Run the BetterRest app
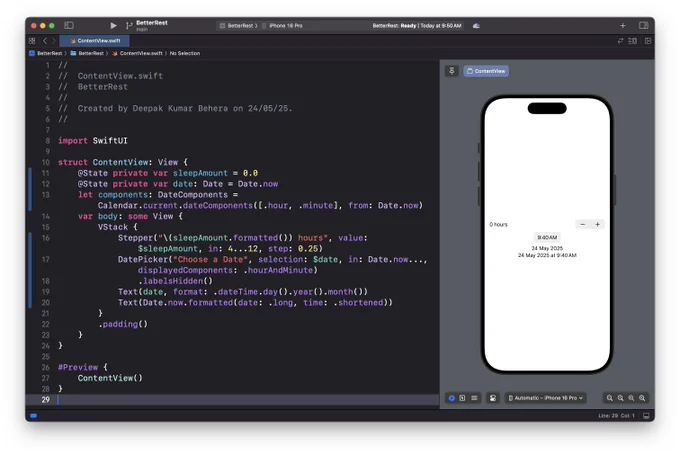 pyautogui.click(x=113, y=26)
